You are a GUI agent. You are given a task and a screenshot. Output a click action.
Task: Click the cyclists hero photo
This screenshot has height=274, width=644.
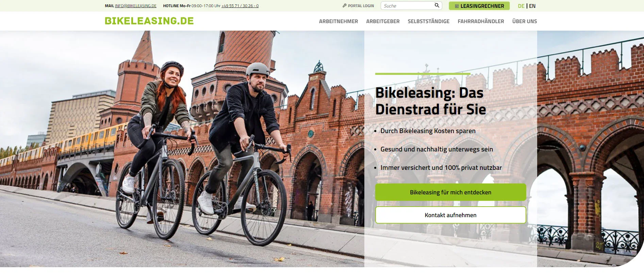tap(182, 150)
